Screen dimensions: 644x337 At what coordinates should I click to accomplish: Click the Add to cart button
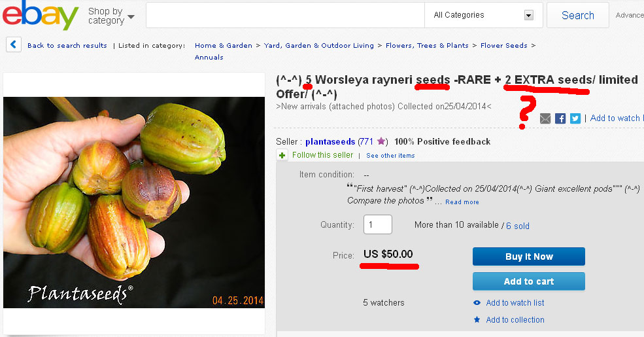tap(528, 281)
